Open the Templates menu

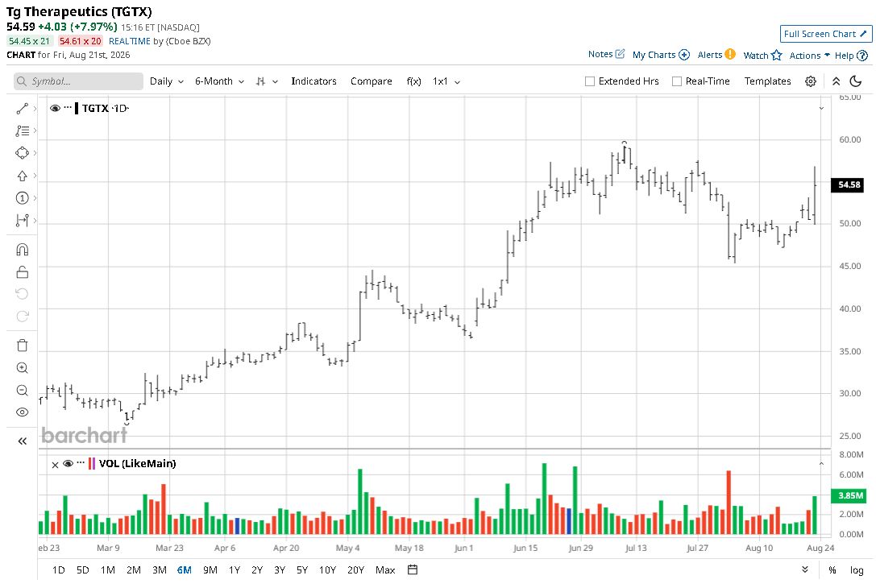(x=767, y=81)
